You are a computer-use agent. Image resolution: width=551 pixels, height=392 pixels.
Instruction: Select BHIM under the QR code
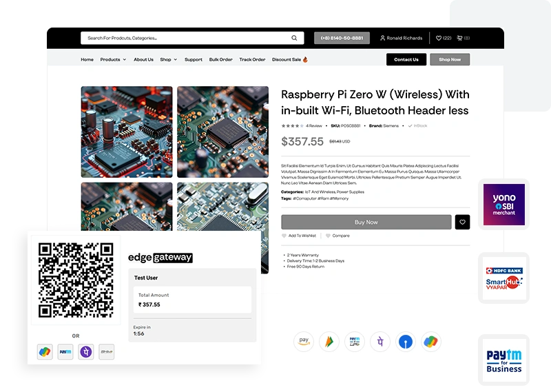[x=107, y=351]
